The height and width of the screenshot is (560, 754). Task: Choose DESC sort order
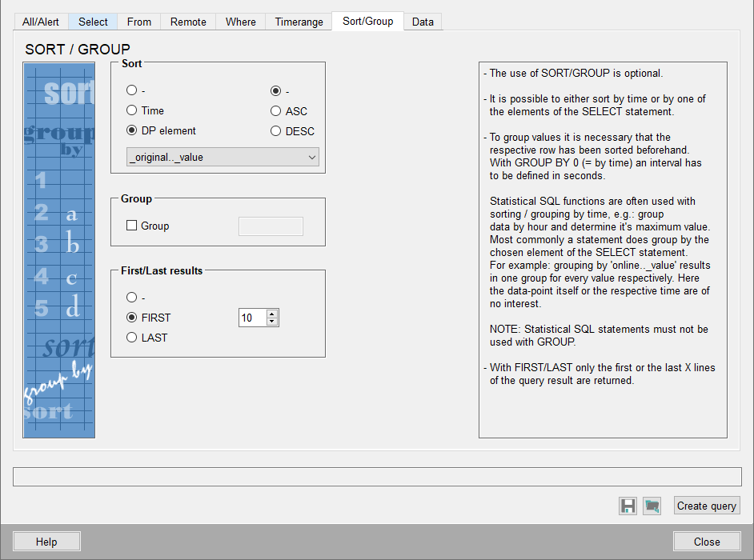point(276,131)
